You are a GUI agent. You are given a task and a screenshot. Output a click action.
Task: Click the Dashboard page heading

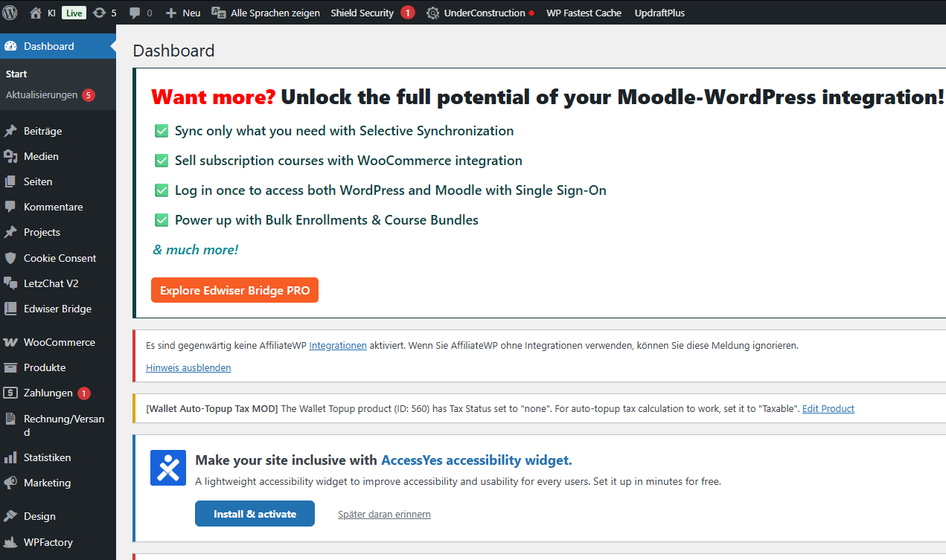173,51
